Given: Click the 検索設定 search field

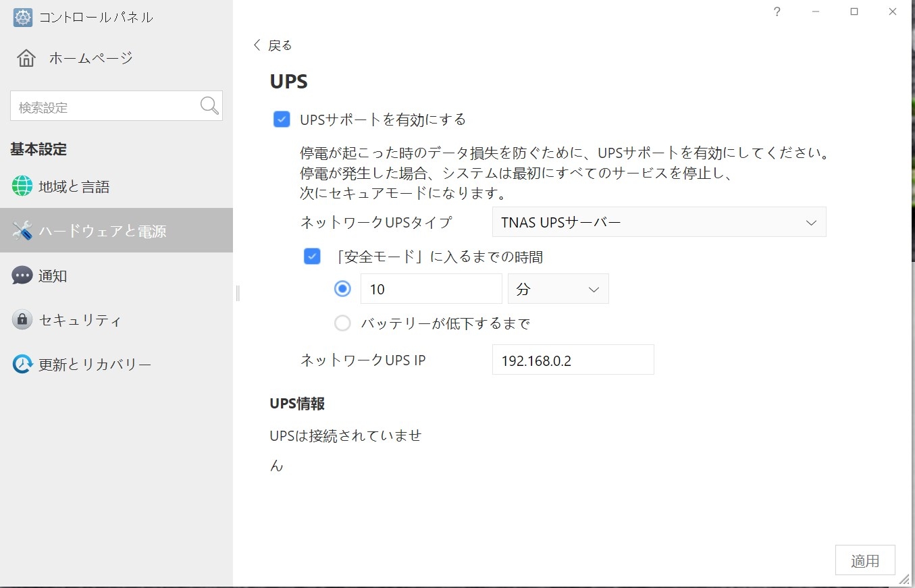Looking at the screenshot, I should coord(105,107).
